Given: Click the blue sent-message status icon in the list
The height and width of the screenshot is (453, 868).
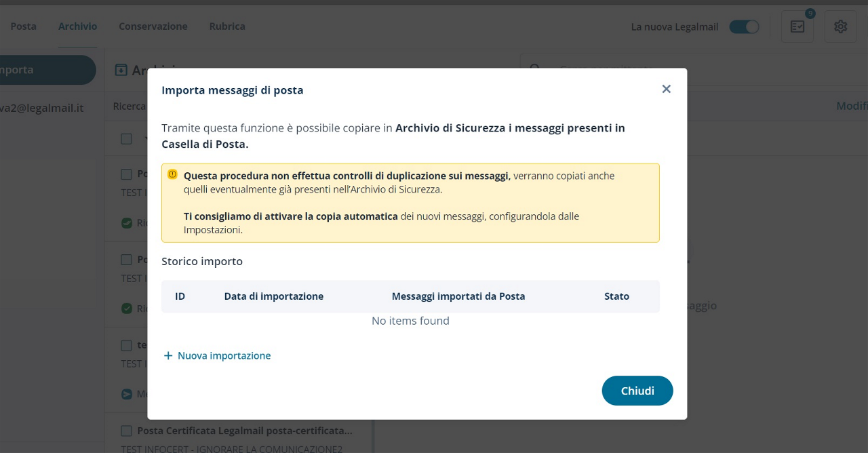Looking at the screenshot, I should tap(127, 394).
